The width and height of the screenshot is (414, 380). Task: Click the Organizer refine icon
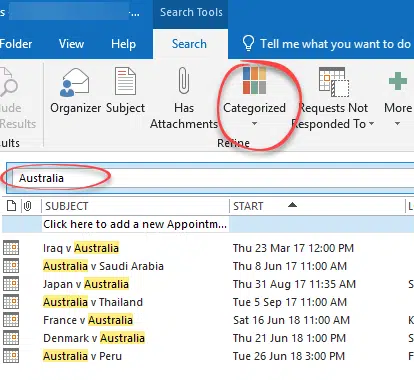pyautogui.click(x=75, y=82)
